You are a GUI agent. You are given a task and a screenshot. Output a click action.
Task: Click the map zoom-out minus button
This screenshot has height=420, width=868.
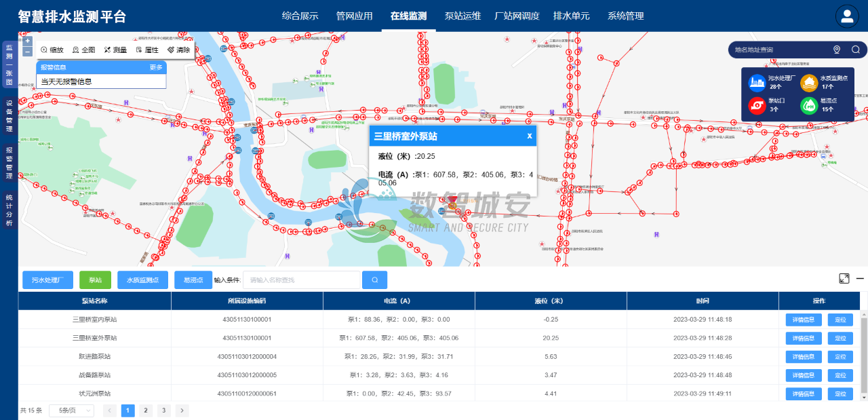[28, 52]
